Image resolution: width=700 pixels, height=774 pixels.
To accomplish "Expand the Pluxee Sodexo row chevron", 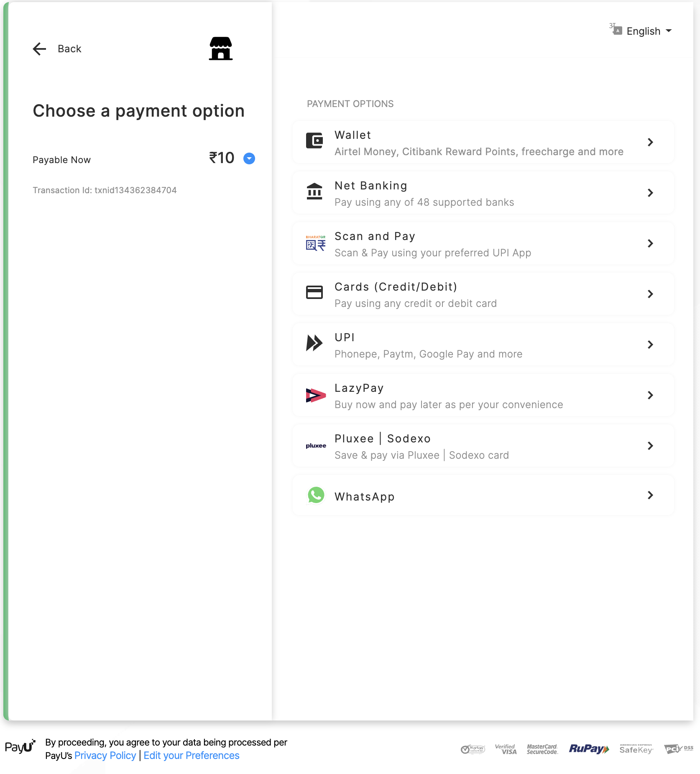I will (650, 446).
